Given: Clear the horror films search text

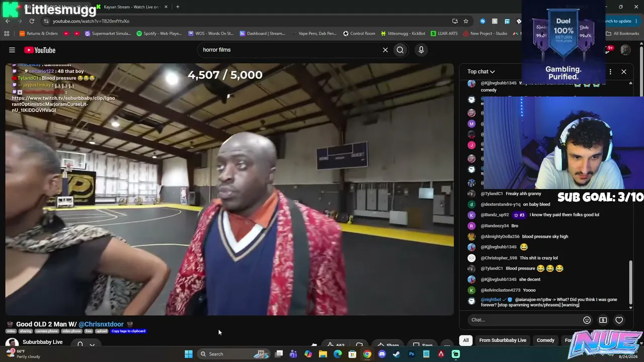Looking at the screenshot, I should pyautogui.click(x=385, y=50).
